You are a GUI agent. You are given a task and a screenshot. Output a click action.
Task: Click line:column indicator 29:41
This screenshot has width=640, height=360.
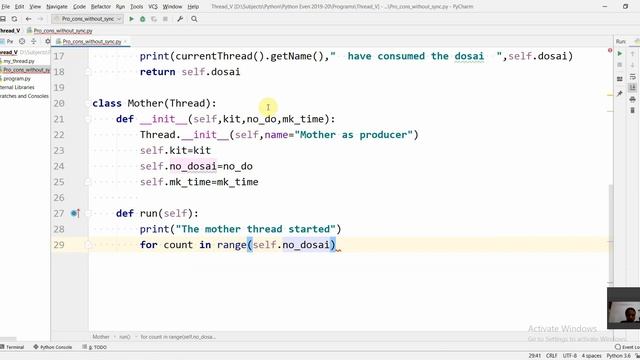pyautogui.click(x=535, y=356)
